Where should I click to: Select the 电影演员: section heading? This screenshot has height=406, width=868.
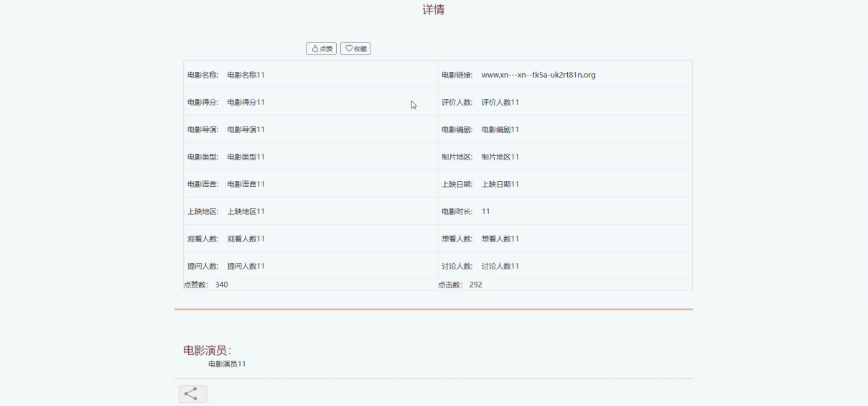pos(207,351)
